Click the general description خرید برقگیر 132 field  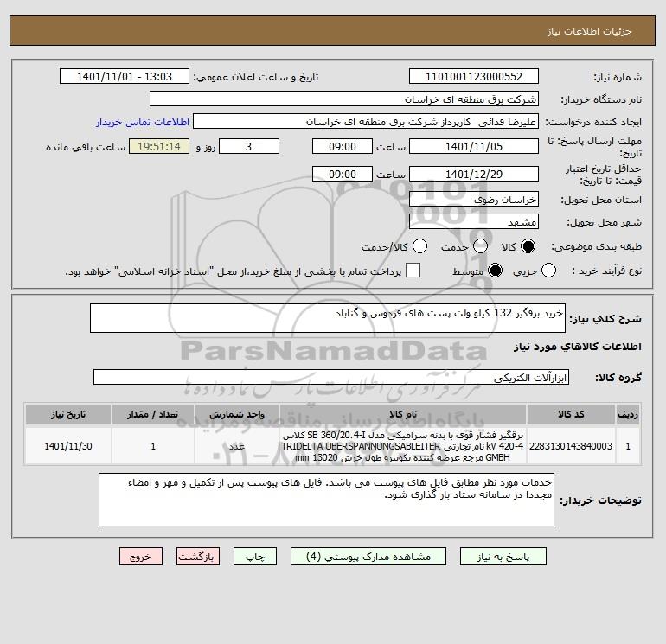[x=328, y=318]
